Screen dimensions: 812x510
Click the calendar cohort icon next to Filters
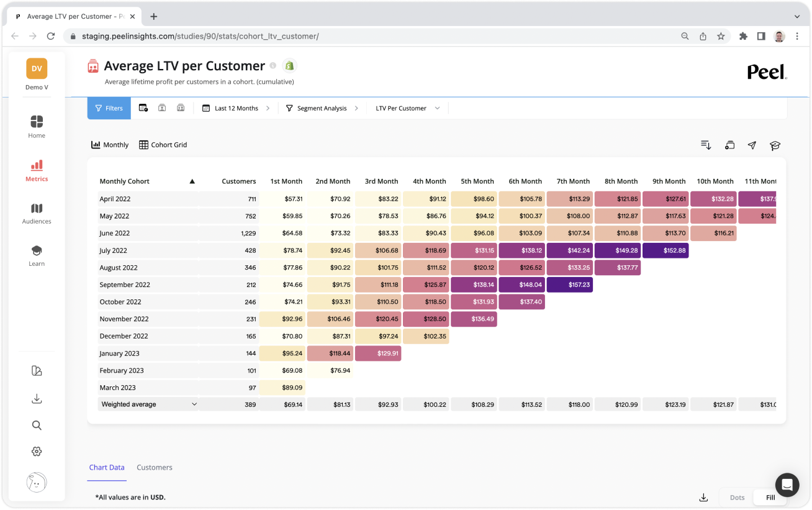pyautogui.click(x=143, y=108)
